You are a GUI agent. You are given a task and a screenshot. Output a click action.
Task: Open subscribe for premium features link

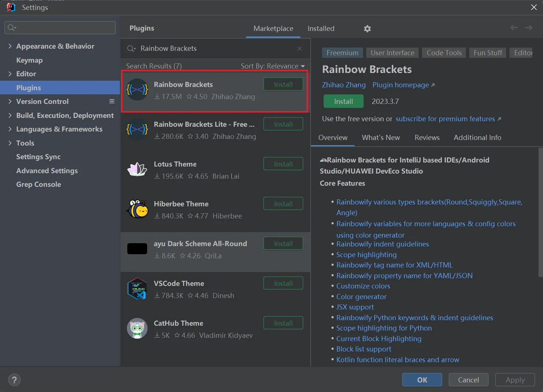coord(448,119)
